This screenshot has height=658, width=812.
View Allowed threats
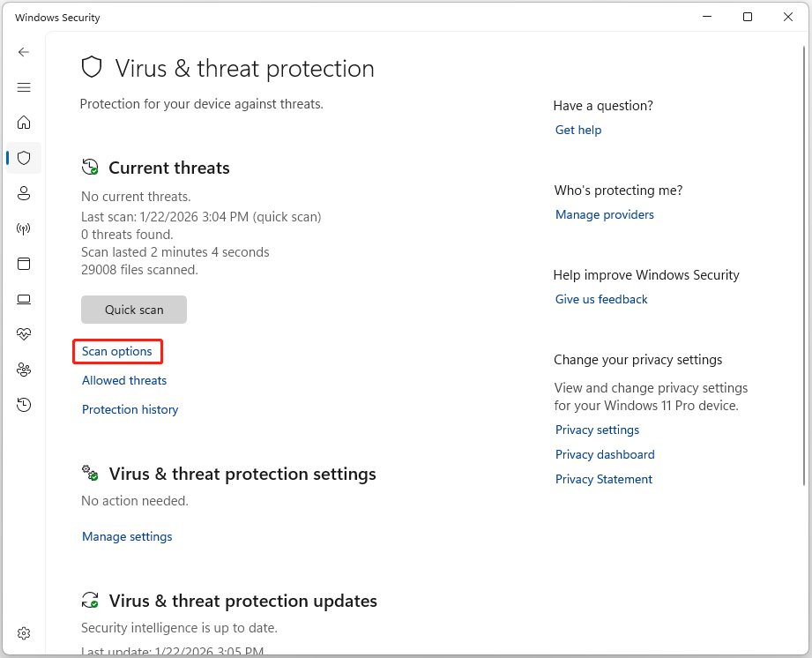(123, 380)
